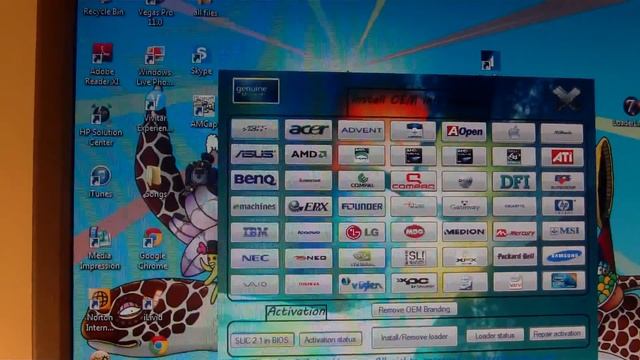Select the AMD logo tile
This screenshot has height=360, width=640.
click(x=308, y=154)
